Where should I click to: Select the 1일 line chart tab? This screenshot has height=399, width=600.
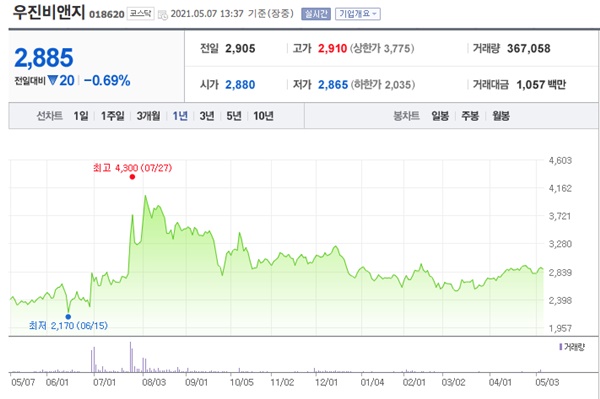coord(81,116)
